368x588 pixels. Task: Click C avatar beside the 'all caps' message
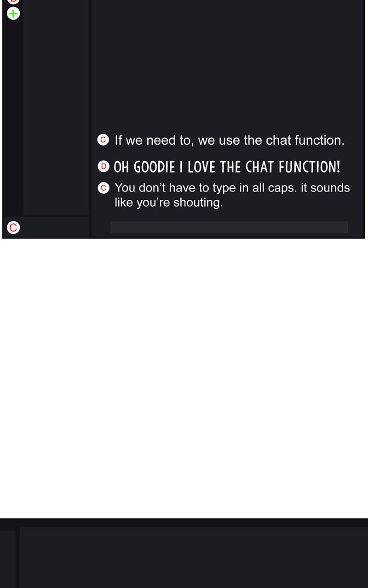click(103, 188)
